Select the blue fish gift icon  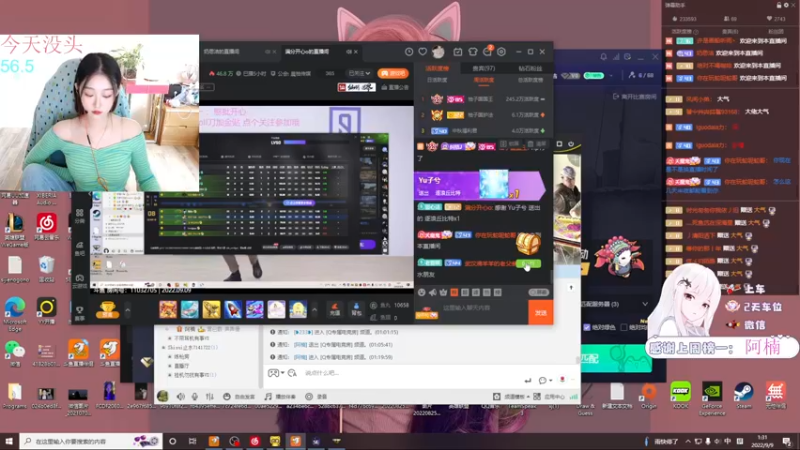(189, 309)
